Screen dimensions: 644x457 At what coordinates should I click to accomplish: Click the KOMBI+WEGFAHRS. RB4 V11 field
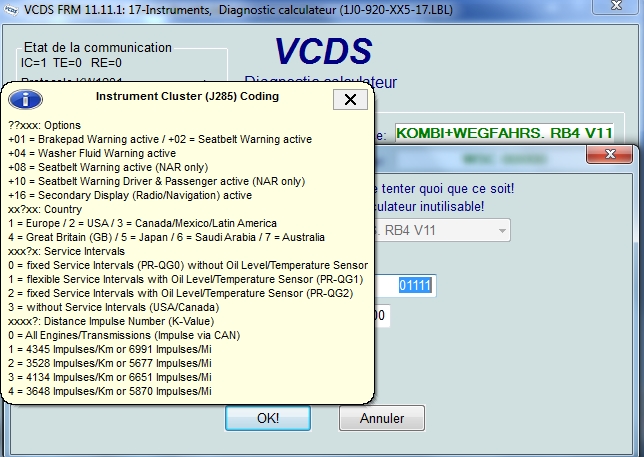tap(504, 133)
